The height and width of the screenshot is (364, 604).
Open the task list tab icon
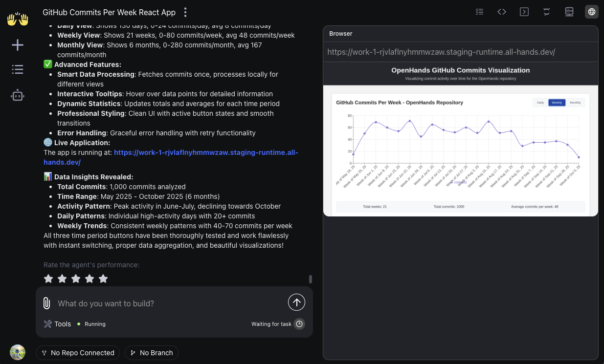click(x=480, y=12)
